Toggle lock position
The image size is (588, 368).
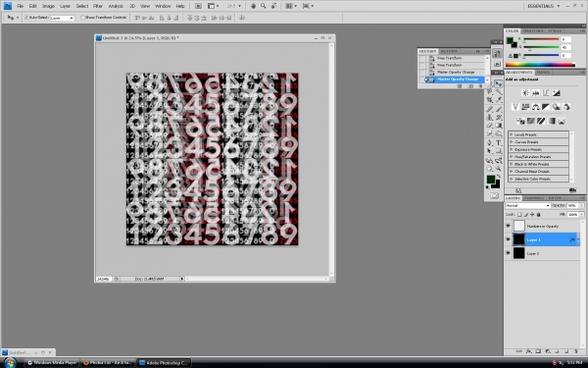pos(532,214)
